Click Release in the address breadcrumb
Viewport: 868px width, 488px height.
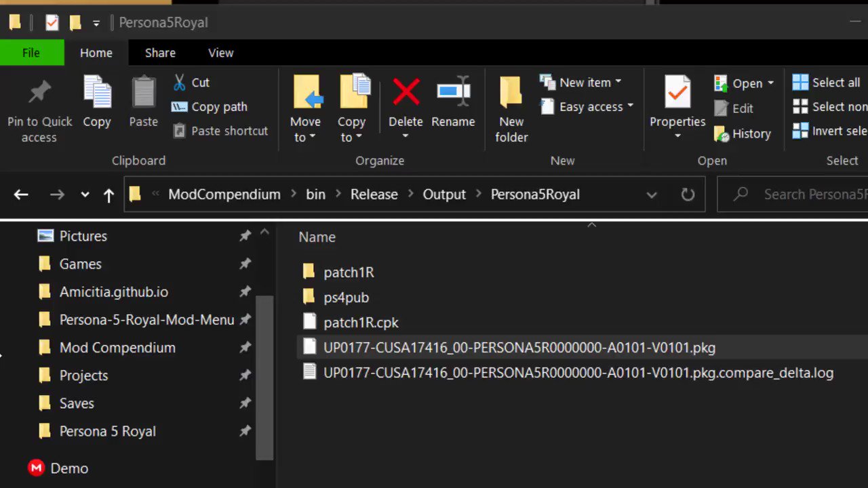(x=374, y=195)
